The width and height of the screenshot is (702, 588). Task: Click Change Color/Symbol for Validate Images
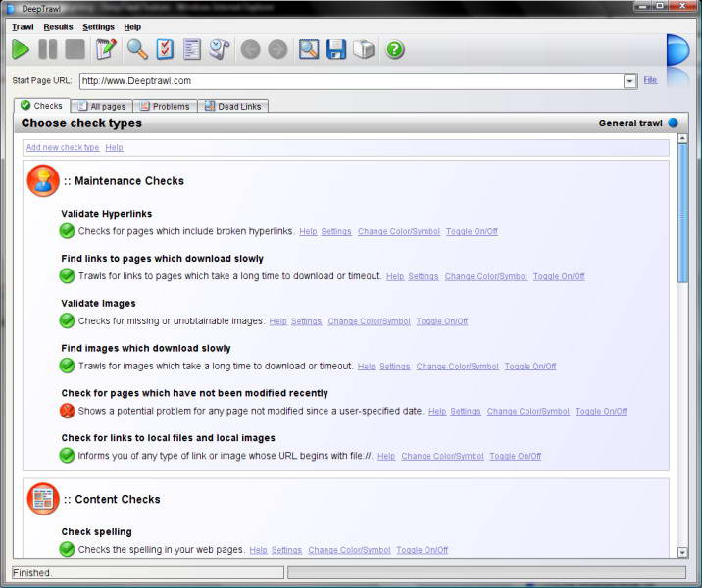[x=369, y=321]
